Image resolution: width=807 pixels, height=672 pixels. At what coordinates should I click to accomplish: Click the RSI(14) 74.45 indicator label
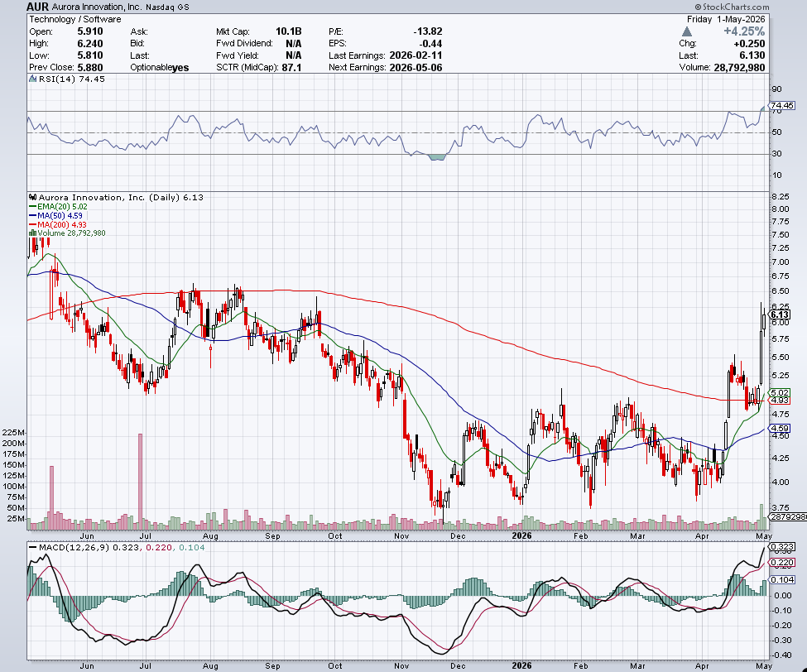point(71,79)
